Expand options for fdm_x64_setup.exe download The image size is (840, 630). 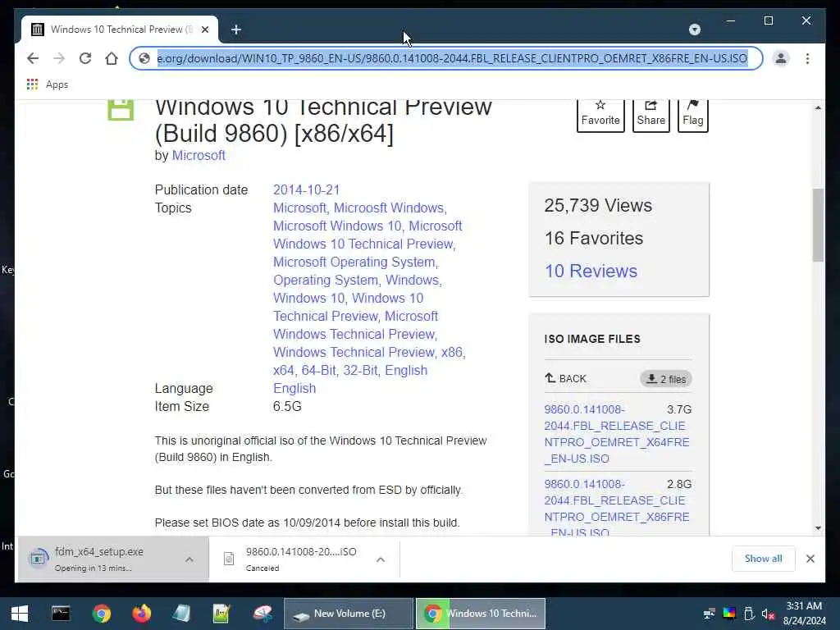[x=189, y=559]
